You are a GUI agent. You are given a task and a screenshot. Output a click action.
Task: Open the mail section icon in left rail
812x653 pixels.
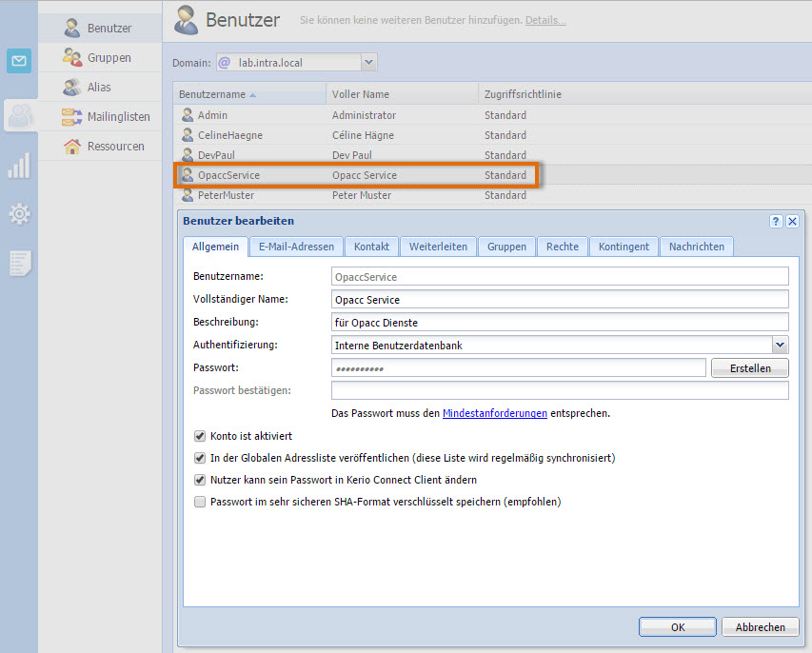click(19, 61)
